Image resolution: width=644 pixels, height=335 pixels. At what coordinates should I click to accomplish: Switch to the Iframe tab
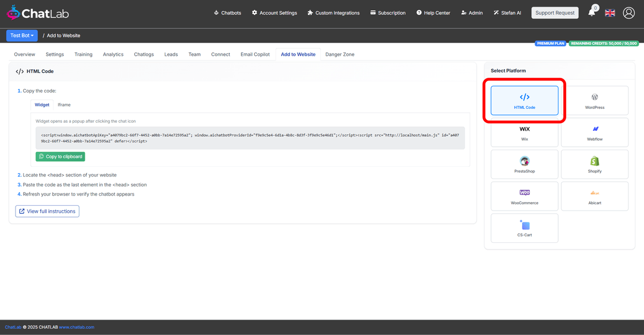point(64,105)
